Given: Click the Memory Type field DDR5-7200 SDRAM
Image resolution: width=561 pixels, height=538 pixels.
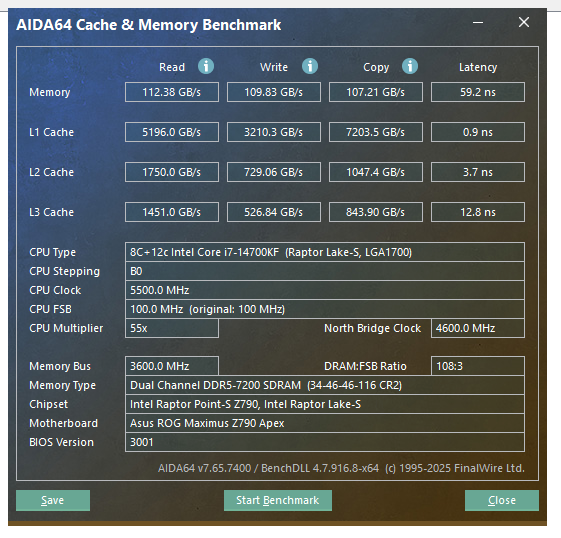Looking at the screenshot, I should (325, 385).
